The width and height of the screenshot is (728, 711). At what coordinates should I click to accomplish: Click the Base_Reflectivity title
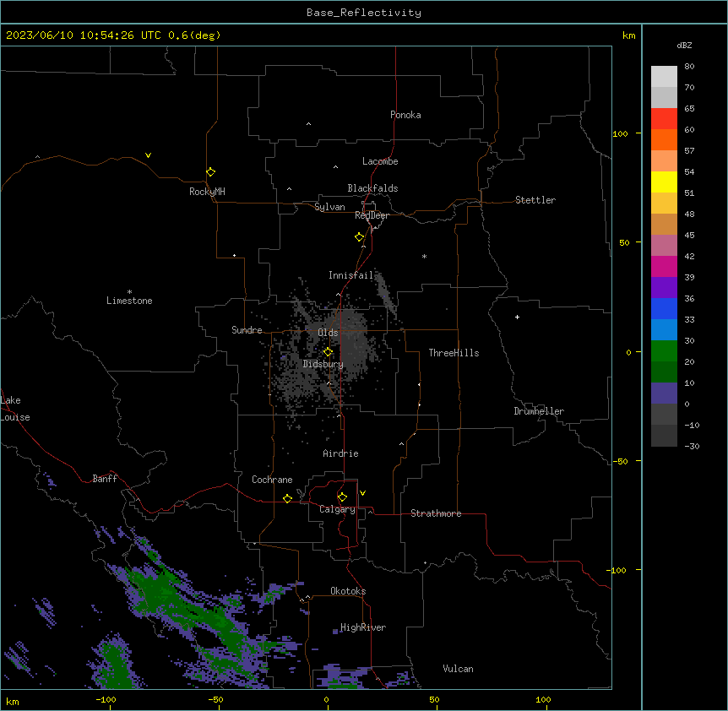[x=364, y=13]
